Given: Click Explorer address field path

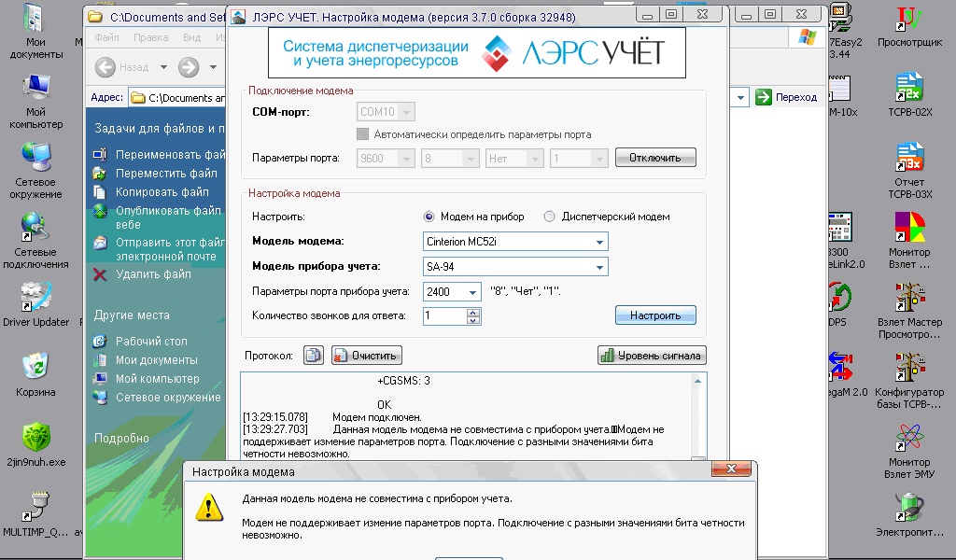Looking at the screenshot, I should [x=176, y=98].
